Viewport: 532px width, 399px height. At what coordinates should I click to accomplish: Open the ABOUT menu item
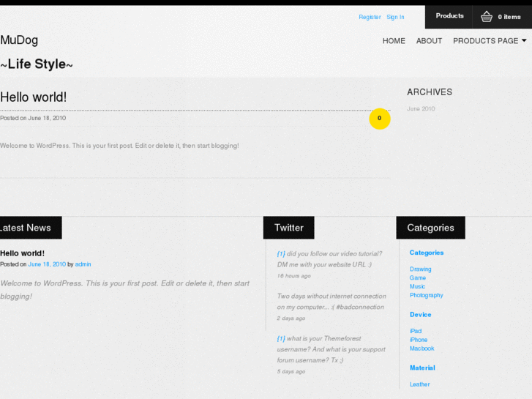pos(429,41)
